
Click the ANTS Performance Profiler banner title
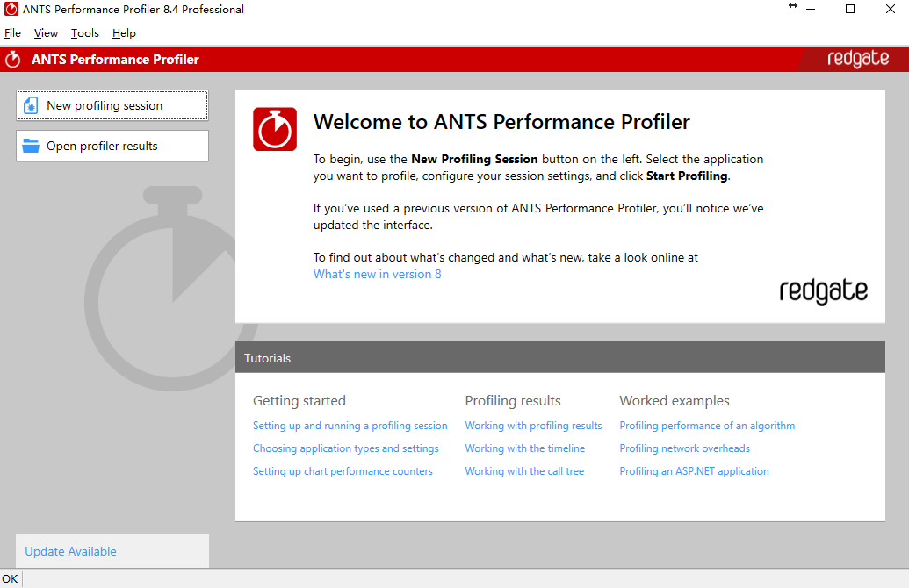(x=115, y=59)
